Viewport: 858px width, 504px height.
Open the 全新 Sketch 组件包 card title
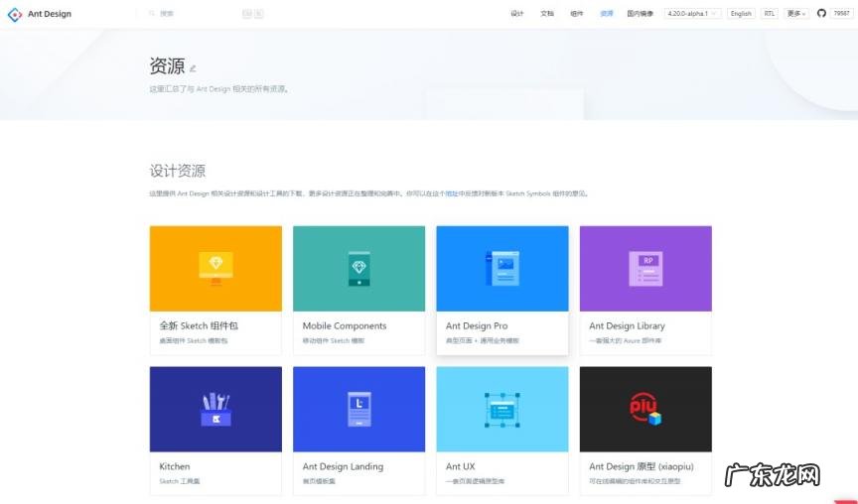pos(199,325)
